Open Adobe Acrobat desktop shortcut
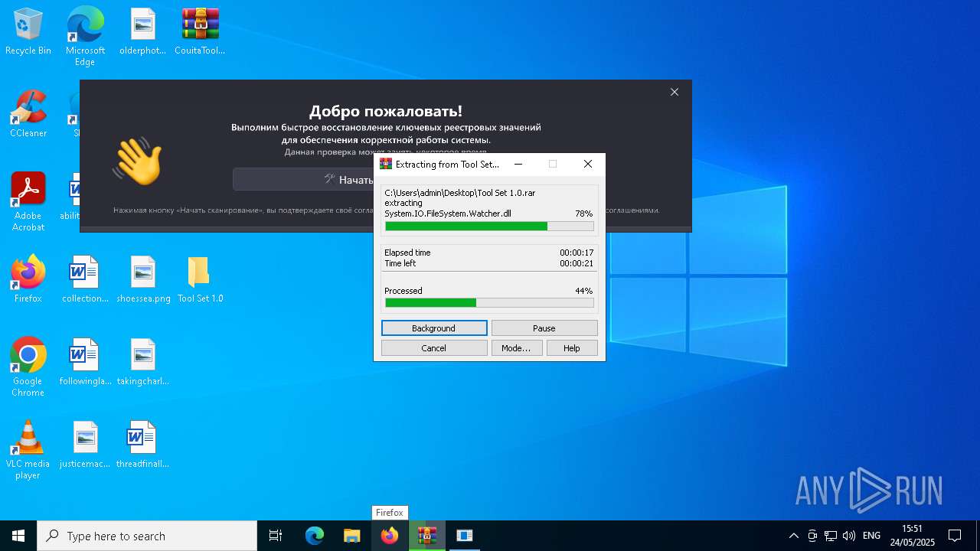This screenshot has height=551, width=980. [28, 202]
